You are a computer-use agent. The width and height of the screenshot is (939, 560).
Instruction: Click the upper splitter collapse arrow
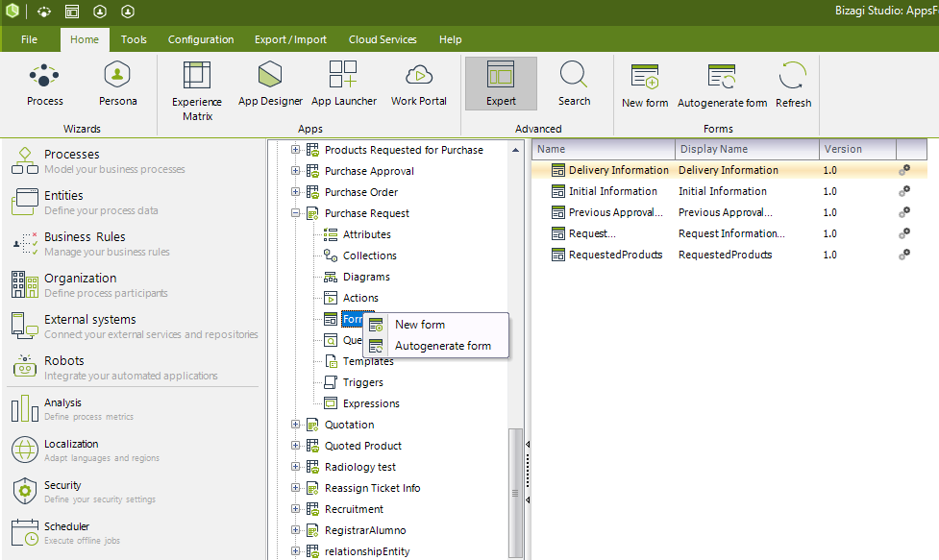[528, 445]
